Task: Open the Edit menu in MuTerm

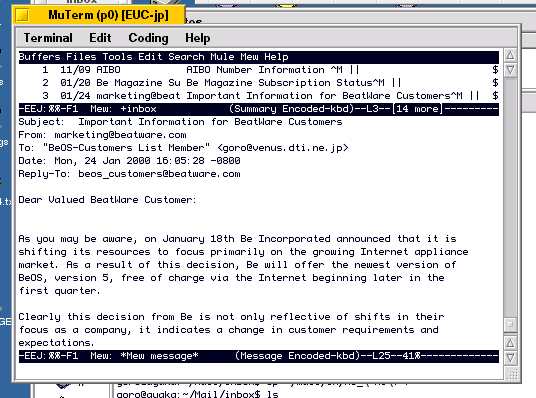Action: tap(100, 38)
